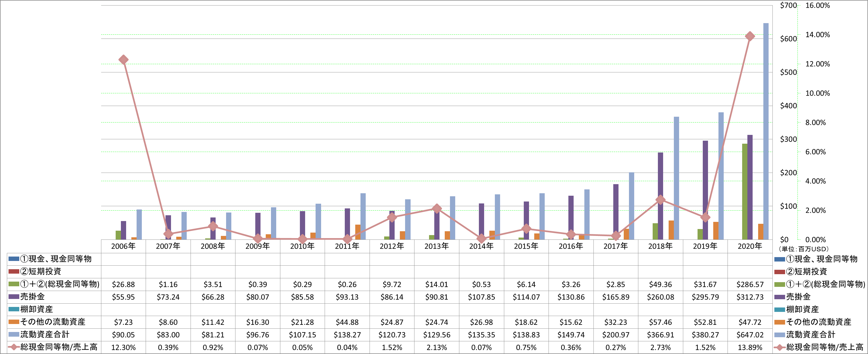The image size is (868, 354).
Task: Select the 12.30% ratio value
Action: [x=123, y=347]
